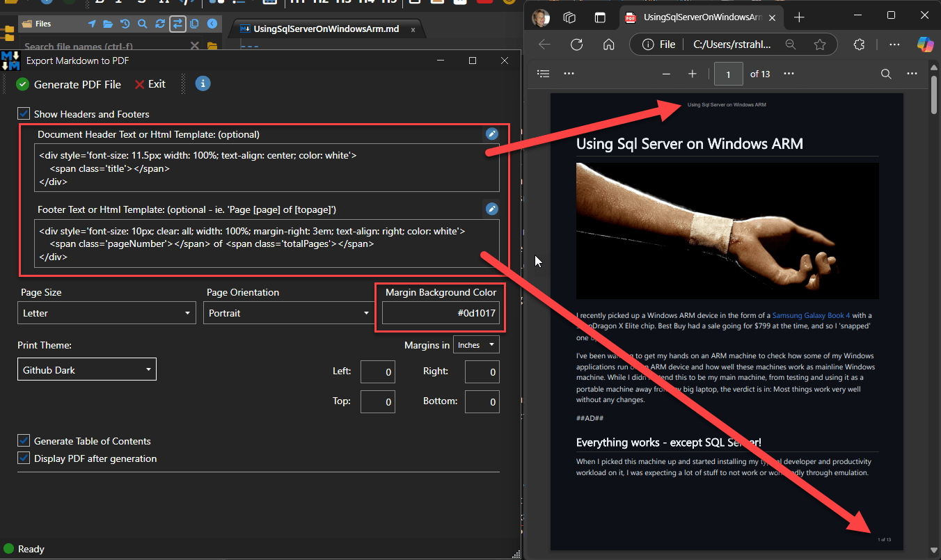Open Edge Extensions puzzle icon
Viewport: 941px width, 560px height.
pyautogui.click(x=859, y=45)
